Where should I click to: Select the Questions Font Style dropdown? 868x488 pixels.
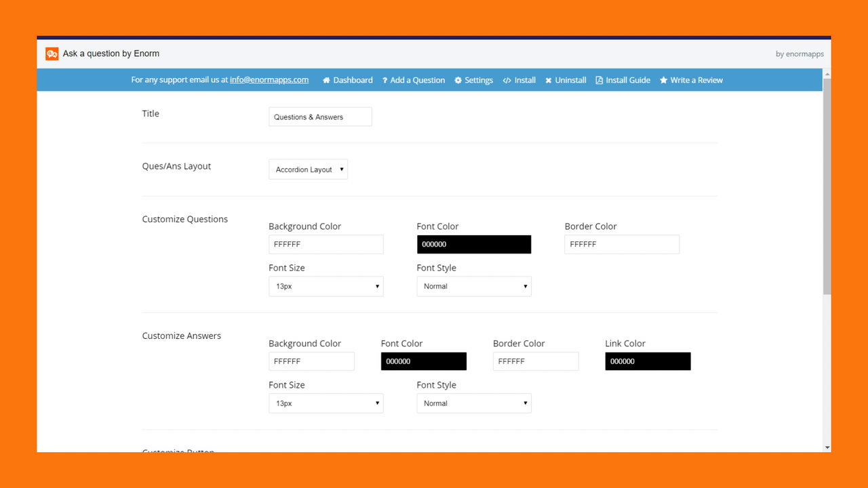click(473, 286)
